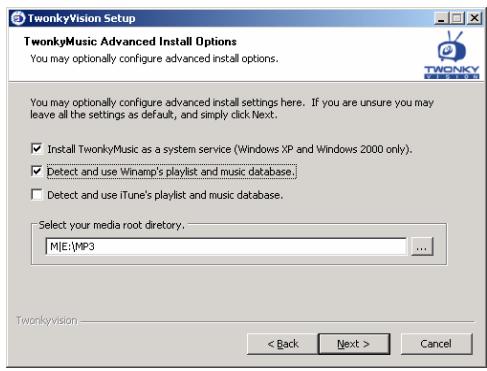Close the TwonkyVision Setup window

(474, 18)
